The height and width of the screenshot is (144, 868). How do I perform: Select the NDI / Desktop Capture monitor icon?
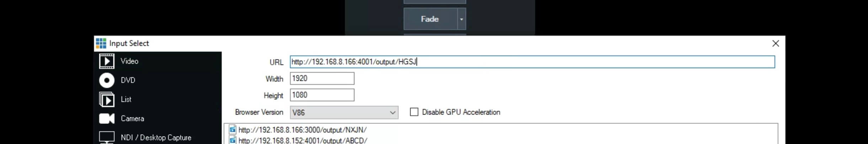[x=107, y=138]
